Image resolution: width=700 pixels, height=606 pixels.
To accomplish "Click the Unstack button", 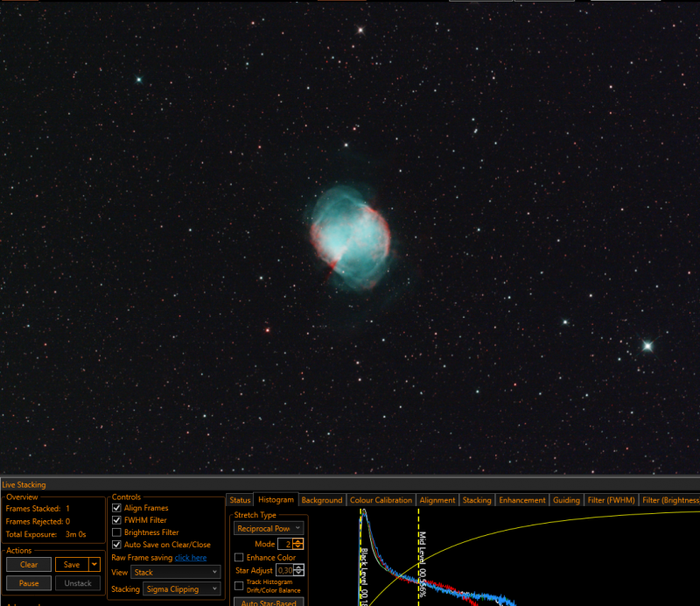I will (x=78, y=583).
